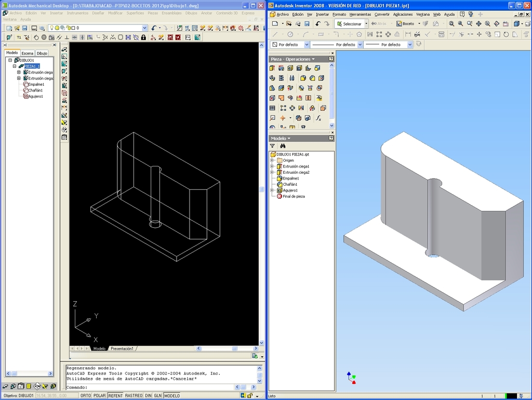Image resolution: width=532 pixels, height=400 pixels.
Task: Click binoculars search icon in Modelo browser
Action: (283, 146)
